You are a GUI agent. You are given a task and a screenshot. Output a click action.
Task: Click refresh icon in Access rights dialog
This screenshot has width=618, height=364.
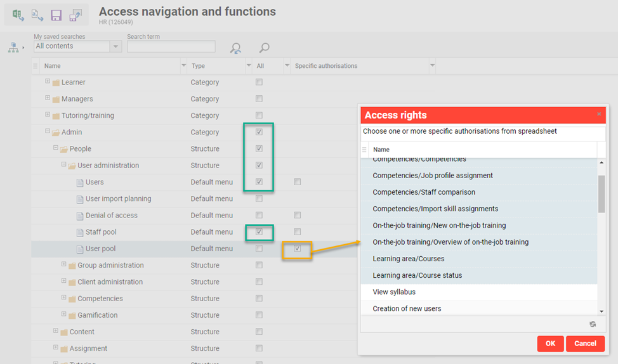(x=592, y=324)
